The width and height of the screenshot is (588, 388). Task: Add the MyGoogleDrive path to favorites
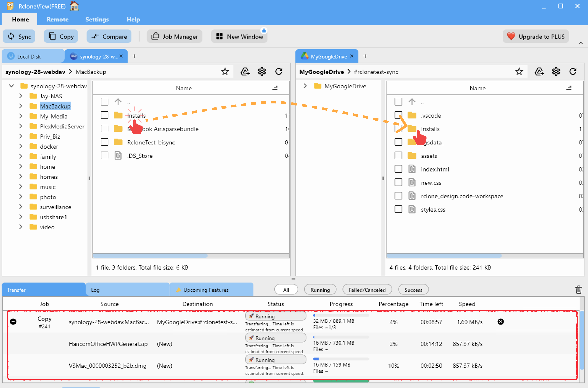coord(519,72)
